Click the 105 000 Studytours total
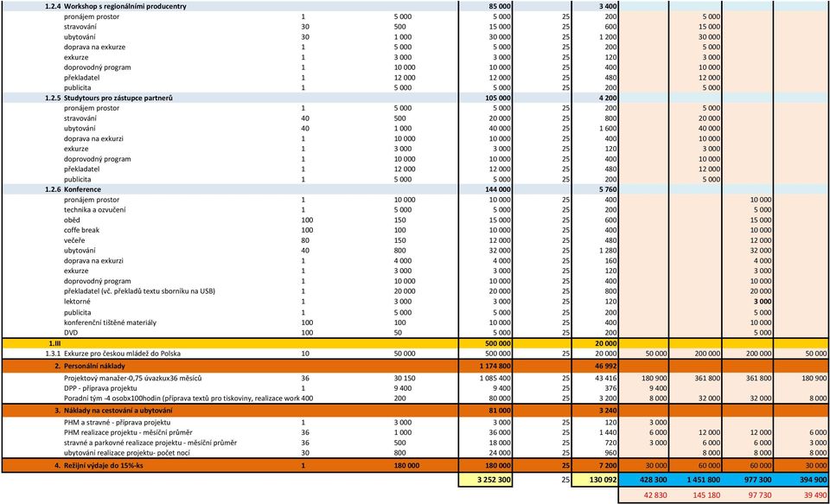830x504 pixels. (x=496, y=98)
